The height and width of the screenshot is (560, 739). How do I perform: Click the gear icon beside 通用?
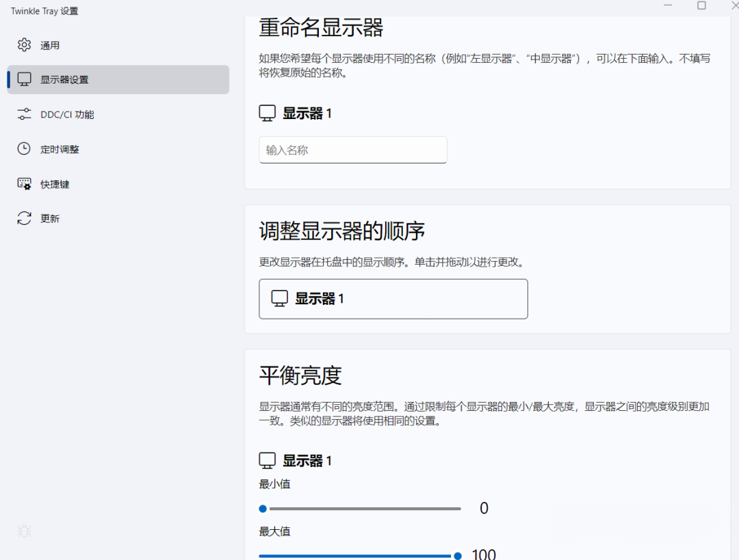pyautogui.click(x=24, y=44)
